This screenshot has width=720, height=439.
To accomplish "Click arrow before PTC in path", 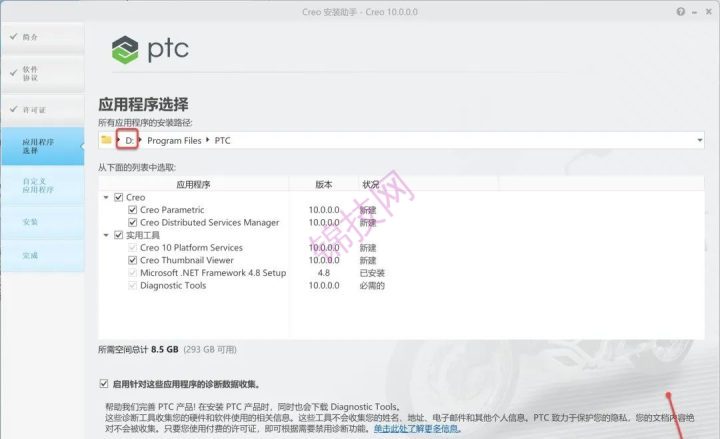I will [208, 140].
